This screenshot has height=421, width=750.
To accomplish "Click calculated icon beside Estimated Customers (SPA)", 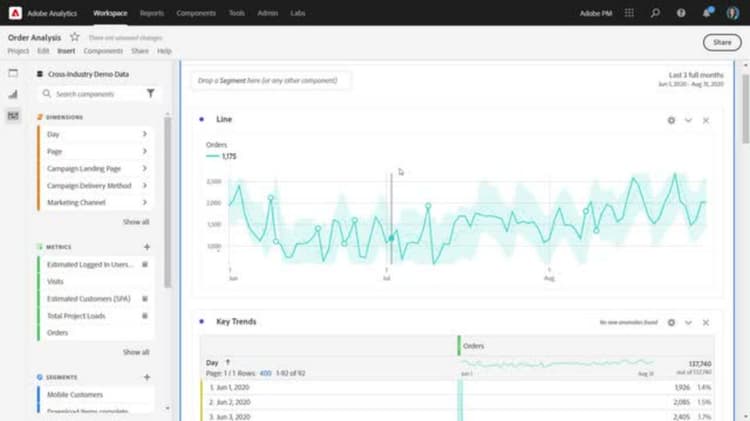I will pos(145,299).
